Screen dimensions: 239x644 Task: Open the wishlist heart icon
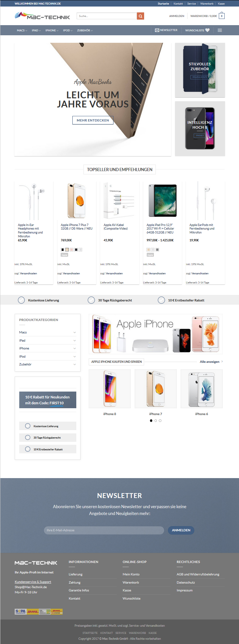point(207,30)
